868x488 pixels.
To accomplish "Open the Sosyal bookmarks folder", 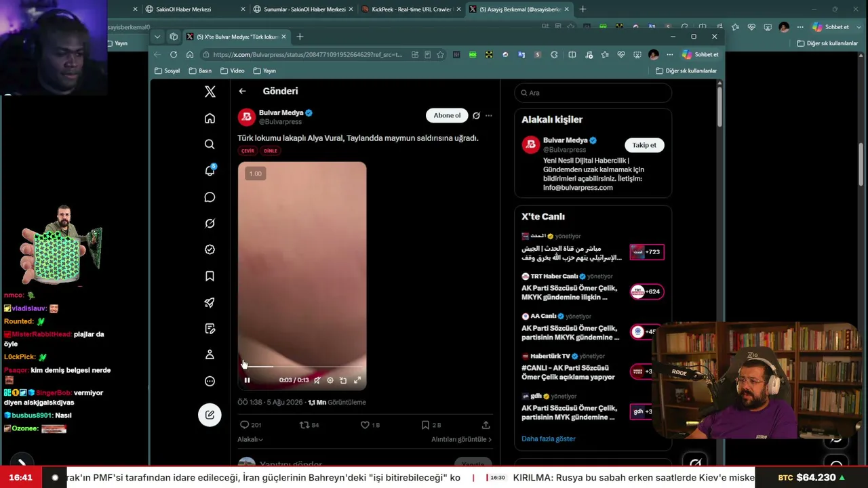I will [x=167, y=70].
